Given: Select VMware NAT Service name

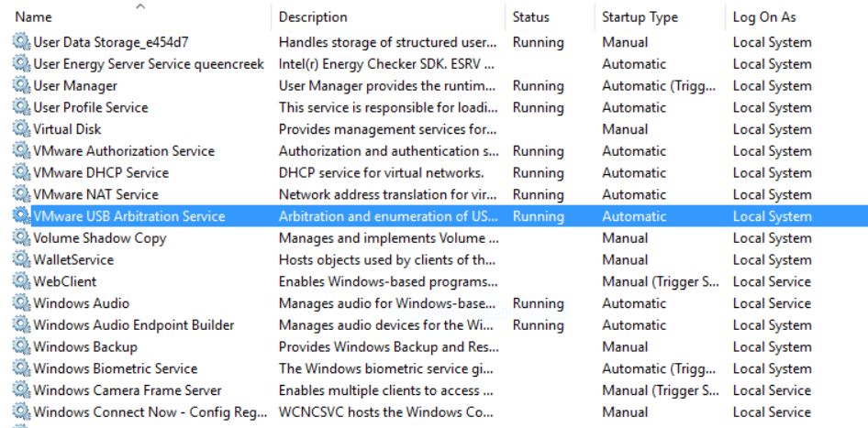Looking at the screenshot, I should point(95,194).
